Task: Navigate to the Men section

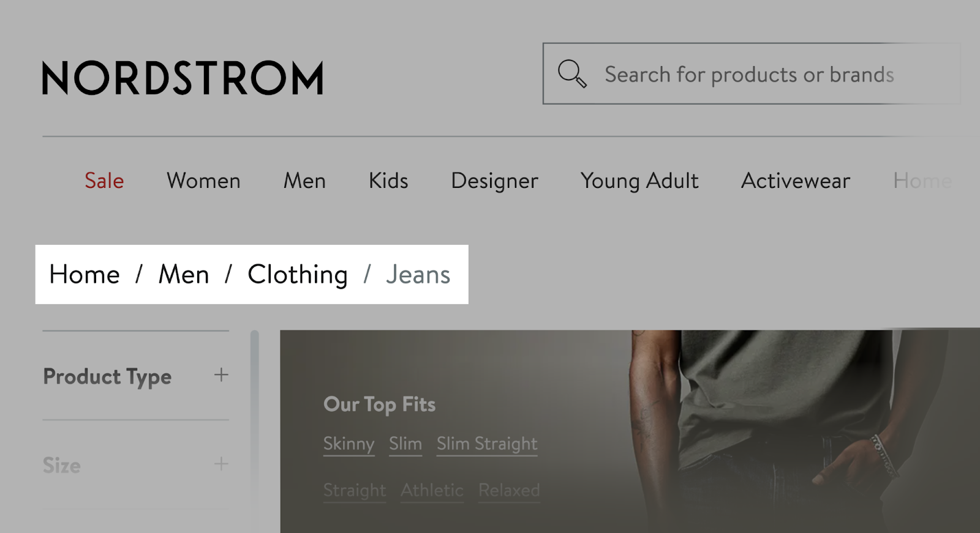Action: 304,181
